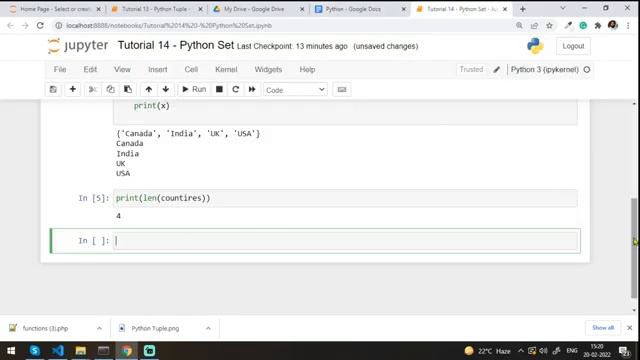The image size is (640, 360).
Task: Open the View menu
Action: point(122,69)
